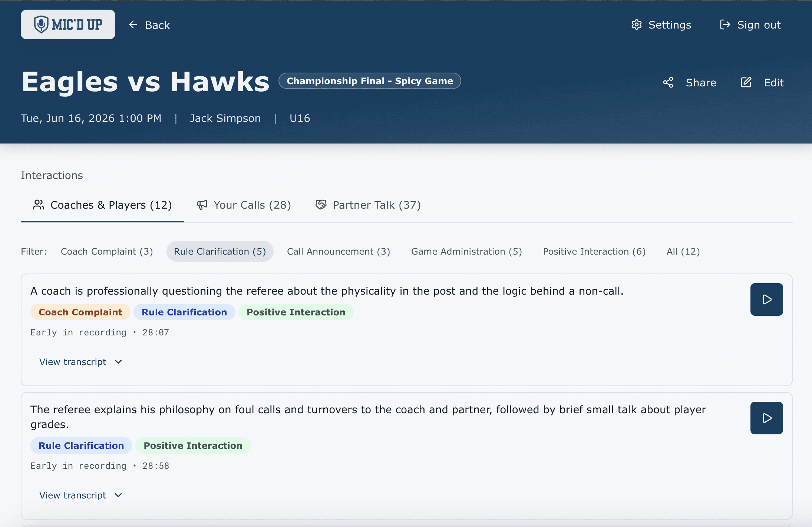Click the Share icon

(668, 82)
